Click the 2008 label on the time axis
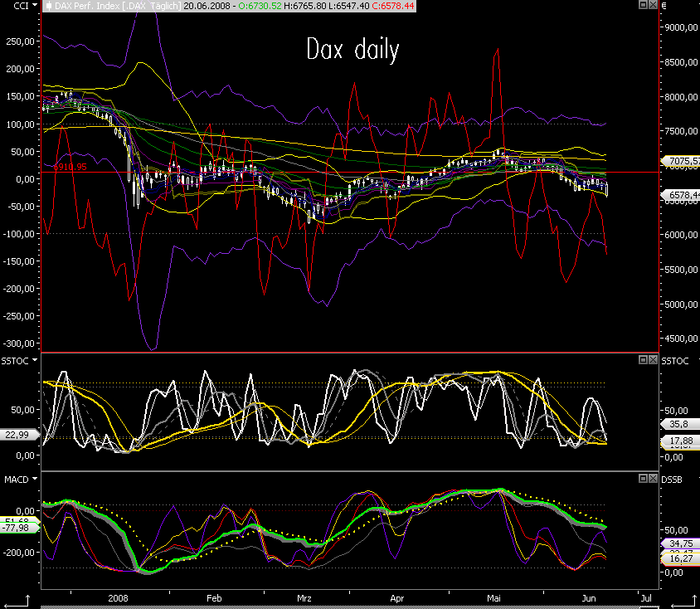The image size is (700, 609). [x=118, y=598]
